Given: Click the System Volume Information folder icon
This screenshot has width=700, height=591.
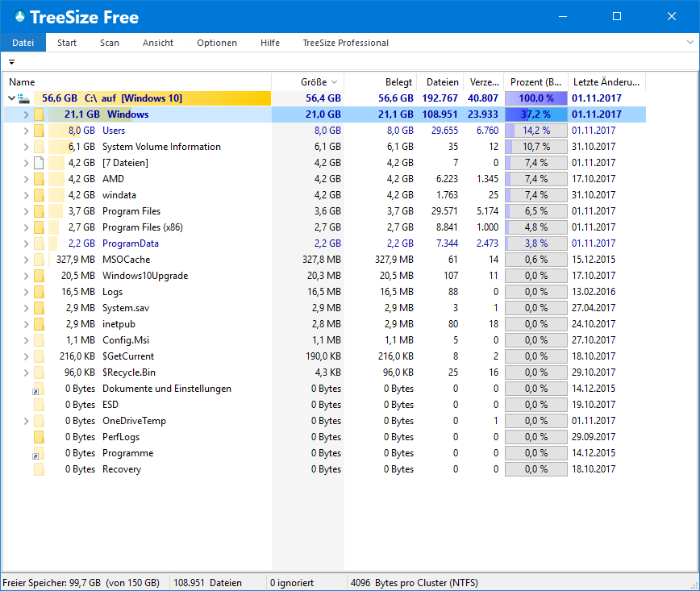Looking at the screenshot, I should point(40,147).
